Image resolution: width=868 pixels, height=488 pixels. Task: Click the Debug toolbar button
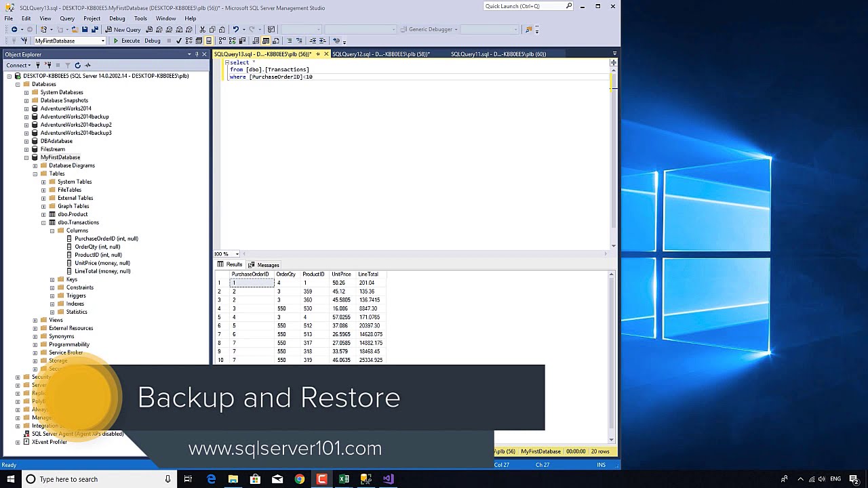153,41
